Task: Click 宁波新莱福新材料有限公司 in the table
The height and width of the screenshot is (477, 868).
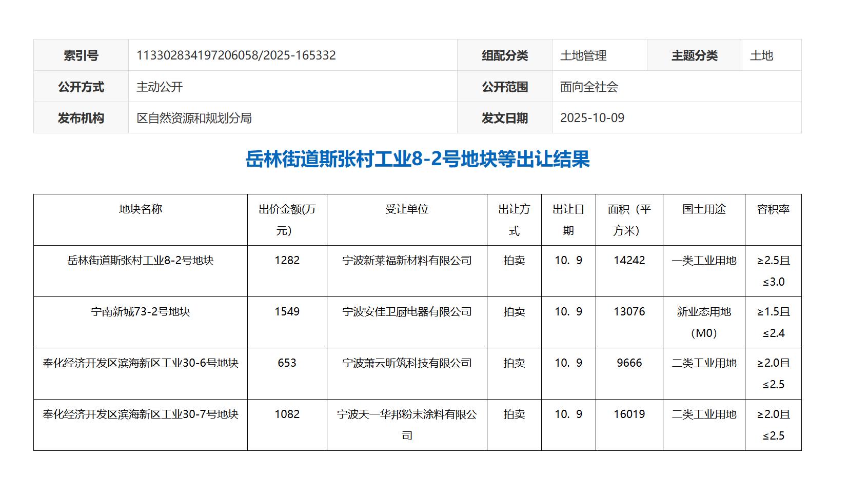Action: [x=407, y=261]
